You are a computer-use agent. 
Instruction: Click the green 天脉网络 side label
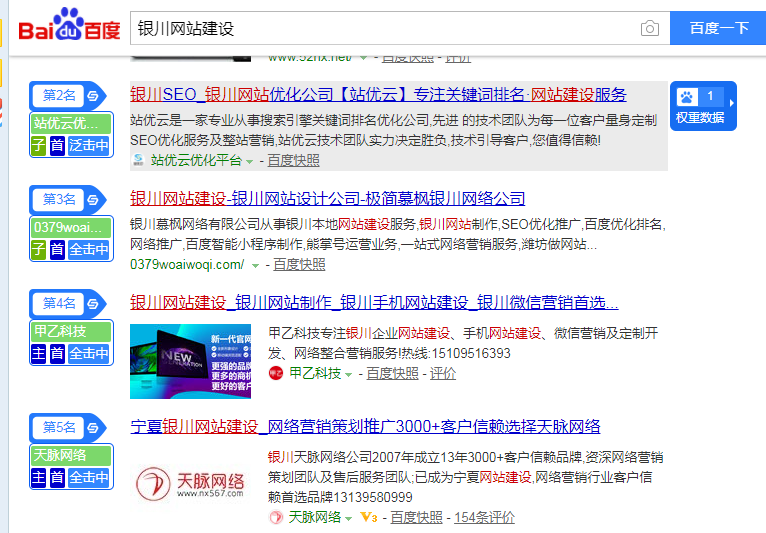[71, 456]
